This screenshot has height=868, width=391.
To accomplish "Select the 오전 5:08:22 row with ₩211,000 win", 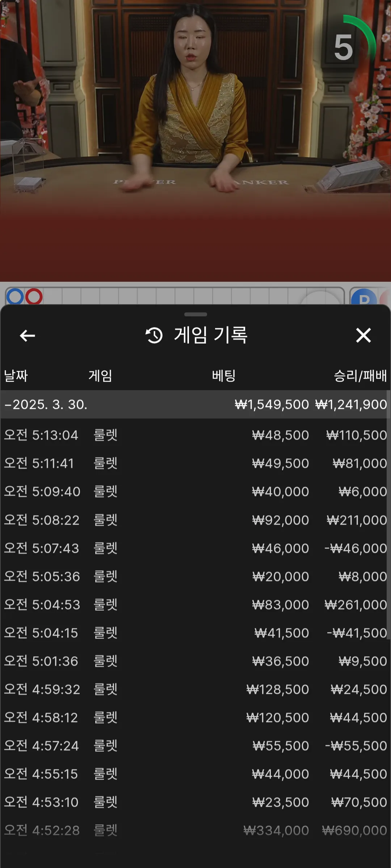I will pyautogui.click(x=195, y=520).
